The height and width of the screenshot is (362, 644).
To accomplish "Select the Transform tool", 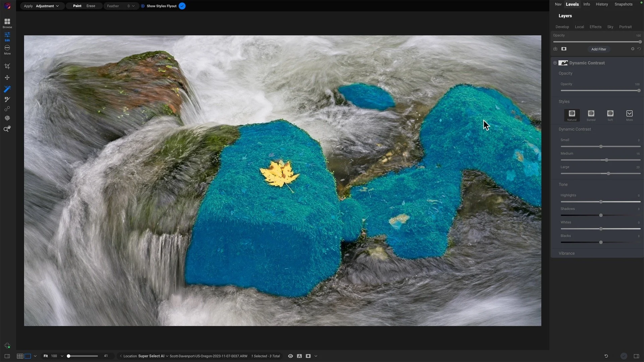I will tap(7, 77).
